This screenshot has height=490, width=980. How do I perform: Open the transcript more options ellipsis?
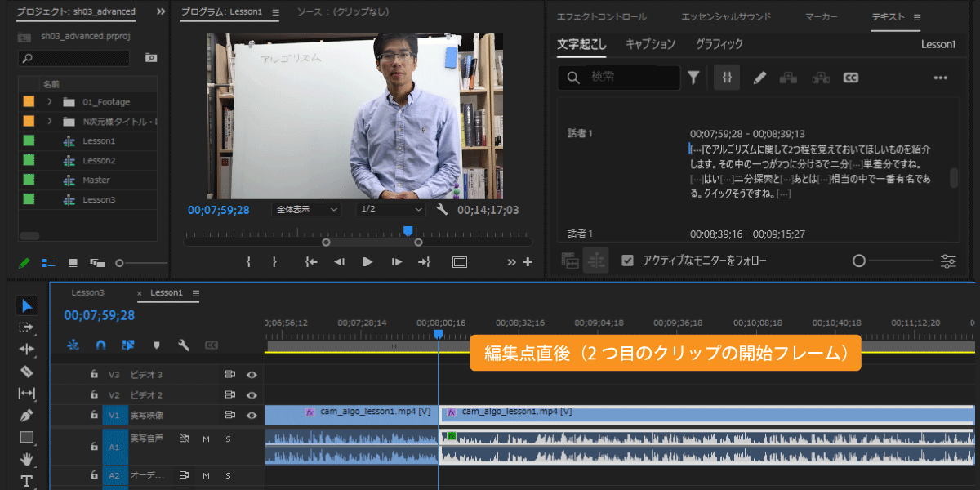pyautogui.click(x=940, y=78)
